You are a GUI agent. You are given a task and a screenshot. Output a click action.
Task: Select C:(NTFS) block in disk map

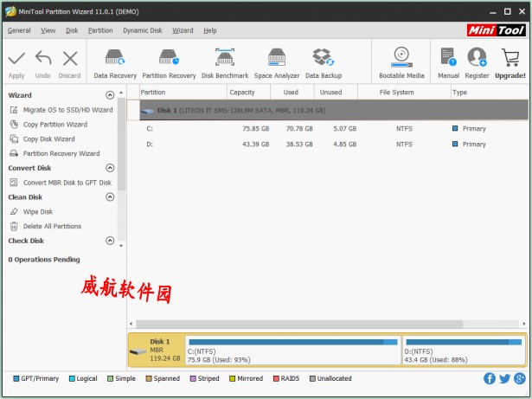293,351
